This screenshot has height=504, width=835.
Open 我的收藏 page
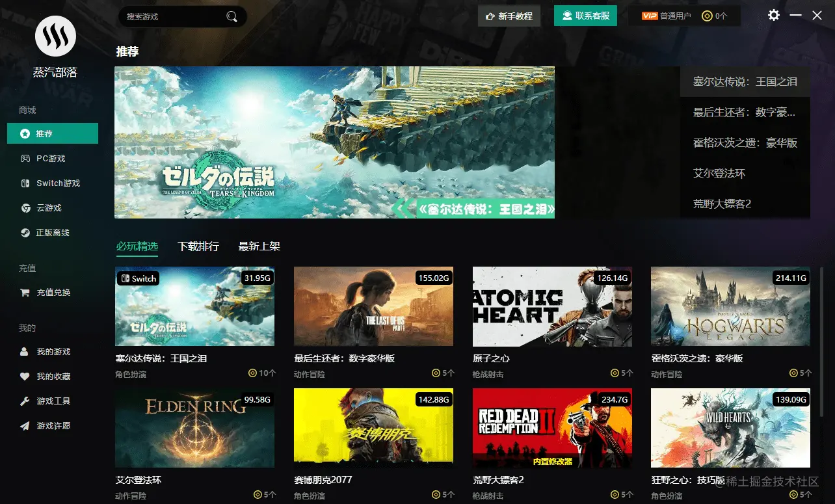pos(53,377)
